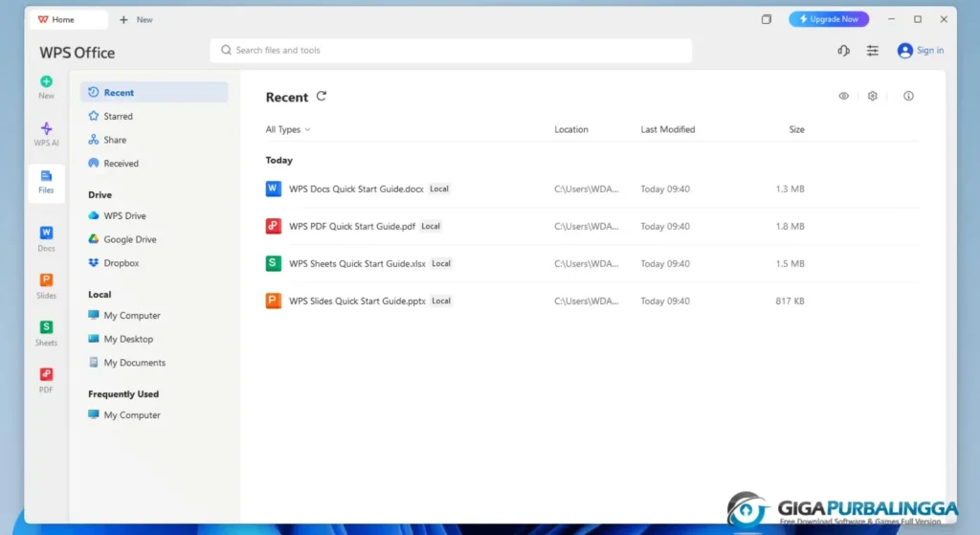Click the 1.8 MB size value
Viewport: 980px width, 535px height.
790,226
